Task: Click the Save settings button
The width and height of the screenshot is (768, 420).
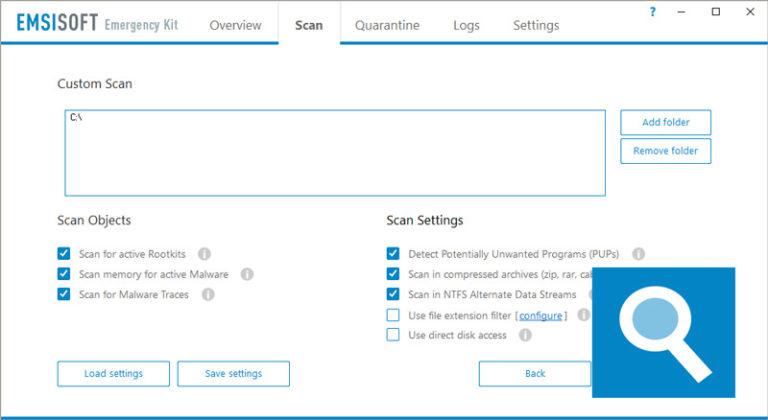Action: (x=233, y=374)
